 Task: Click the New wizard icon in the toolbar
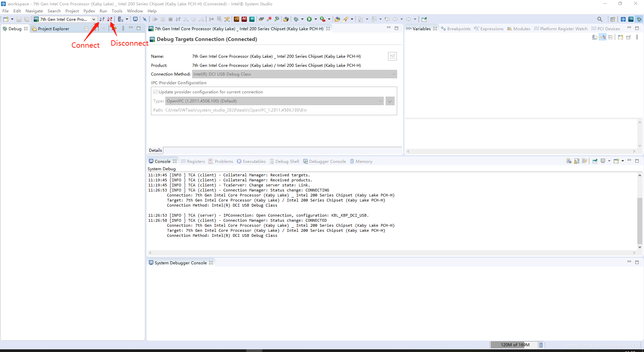click(6, 19)
